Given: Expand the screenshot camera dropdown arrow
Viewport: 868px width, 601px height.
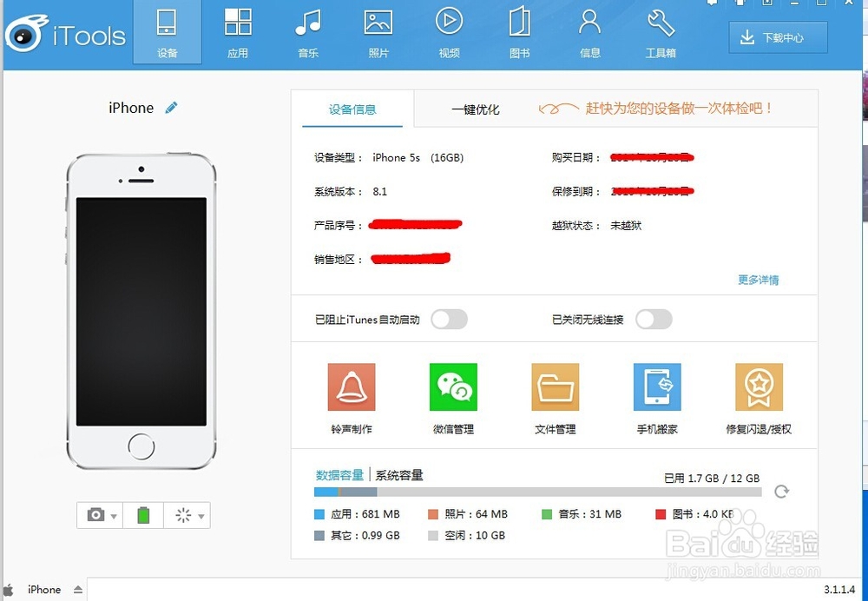Looking at the screenshot, I should (x=114, y=516).
